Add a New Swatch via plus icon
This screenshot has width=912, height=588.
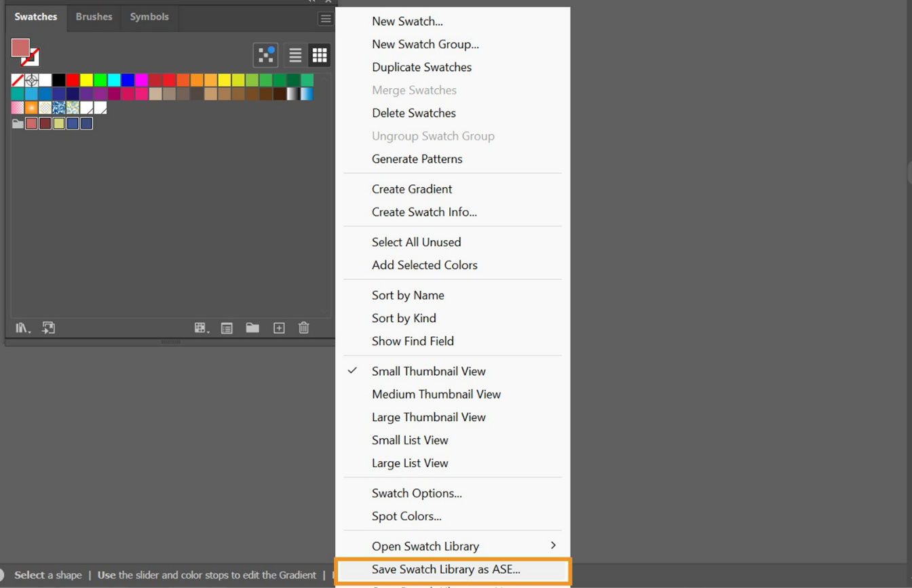click(x=278, y=328)
